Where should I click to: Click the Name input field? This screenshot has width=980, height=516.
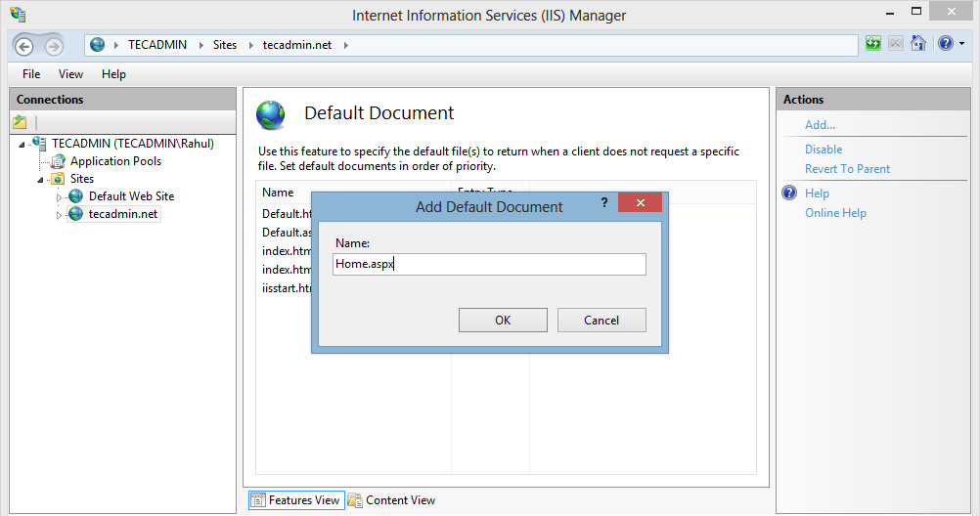pos(489,264)
